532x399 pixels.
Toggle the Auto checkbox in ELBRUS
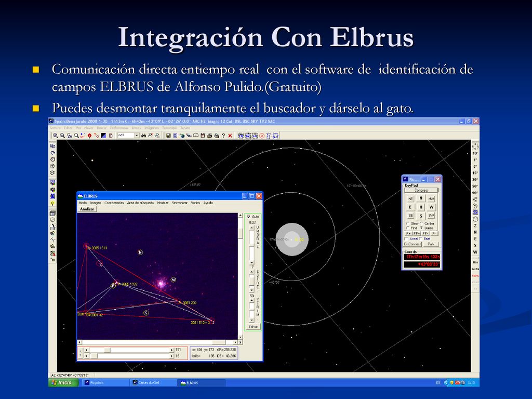tap(248, 217)
